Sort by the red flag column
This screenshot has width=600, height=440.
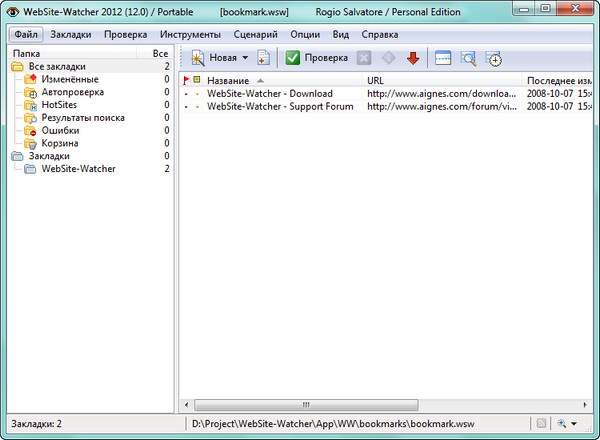[186, 80]
